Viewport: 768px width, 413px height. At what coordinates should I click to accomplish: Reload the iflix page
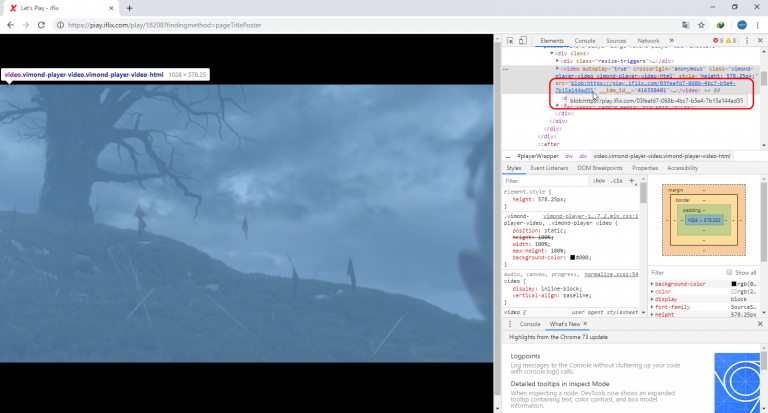click(41, 25)
